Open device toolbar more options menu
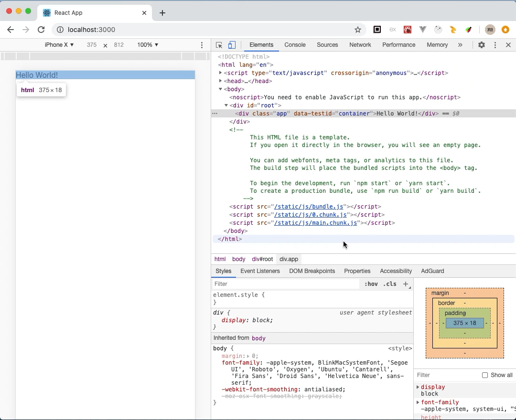516x420 pixels. (x=202, y=45)
